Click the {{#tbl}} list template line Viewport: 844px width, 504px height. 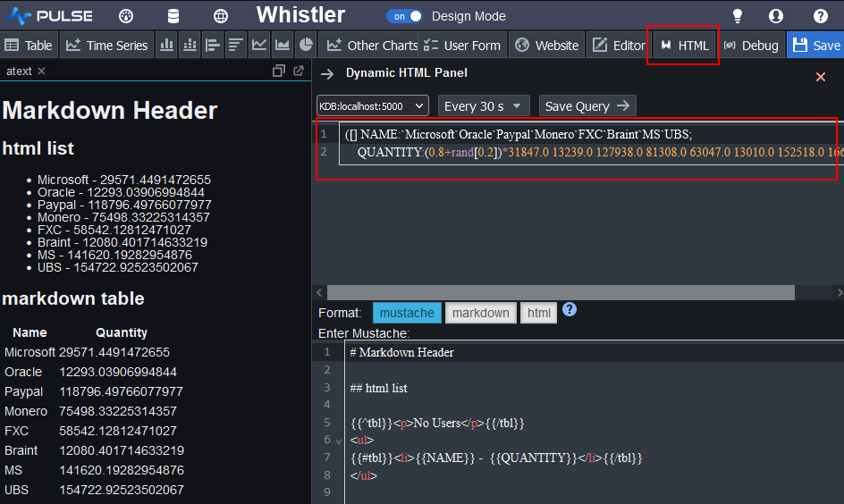496,458
